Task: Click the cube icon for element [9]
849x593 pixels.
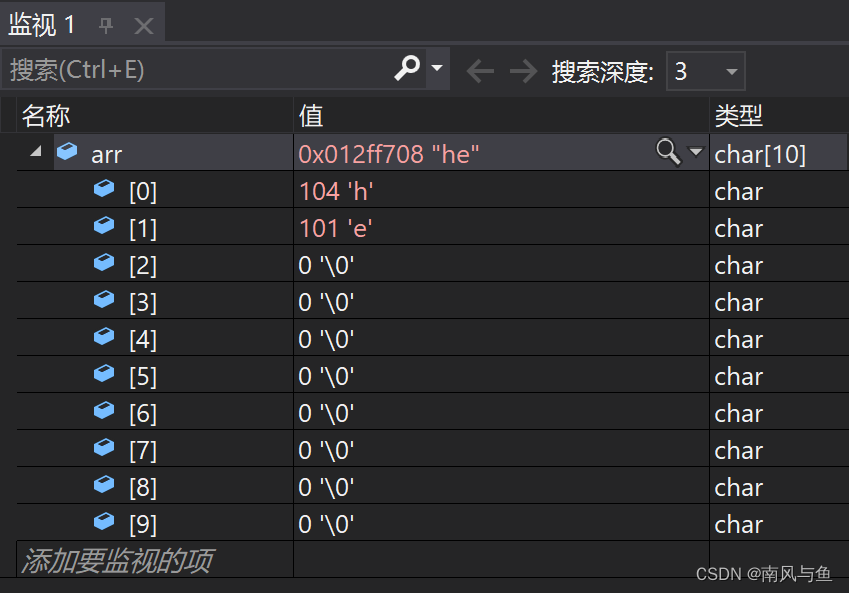Action: coord(104,522)
